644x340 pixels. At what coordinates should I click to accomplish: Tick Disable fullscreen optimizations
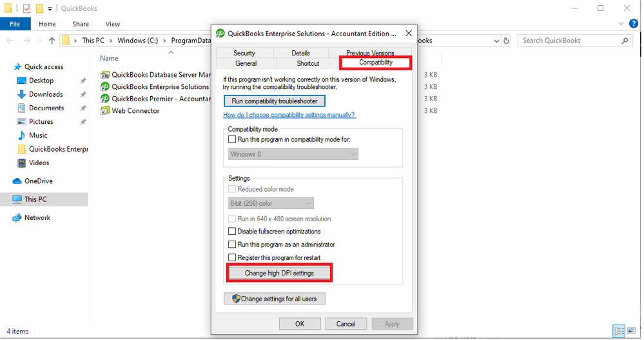(x=232, y=232)
